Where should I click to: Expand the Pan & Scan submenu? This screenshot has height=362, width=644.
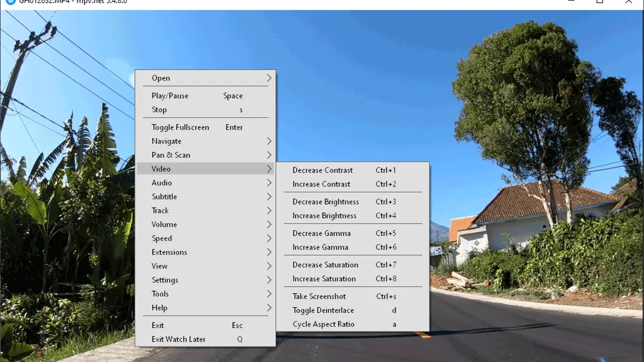pyautogui.click(x=171, y=155)
